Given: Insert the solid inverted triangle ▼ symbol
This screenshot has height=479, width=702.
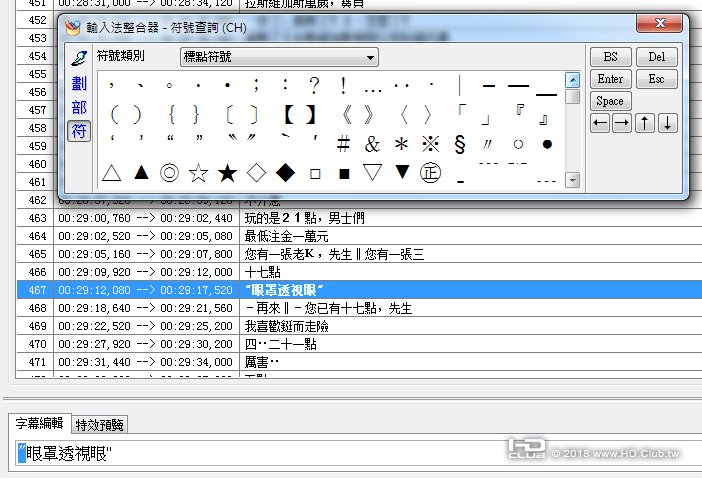Looking at the screenshot, I should click(402, 171).
